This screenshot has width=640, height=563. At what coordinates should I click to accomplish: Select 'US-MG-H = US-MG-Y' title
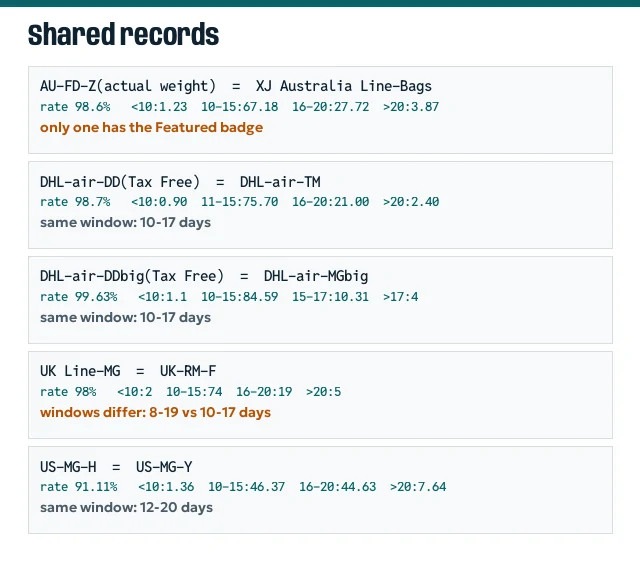click(116, 467)
